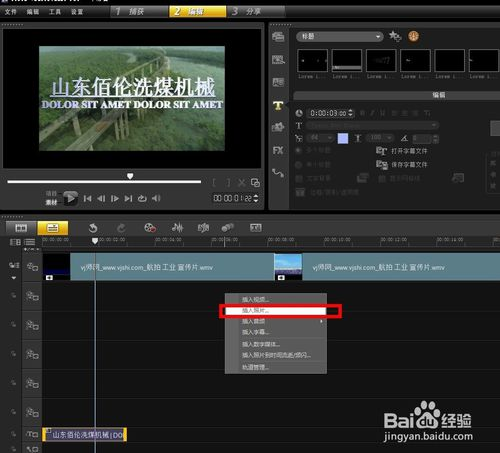
Task: Show all visible tracks icon
Action: pos(15,242)
